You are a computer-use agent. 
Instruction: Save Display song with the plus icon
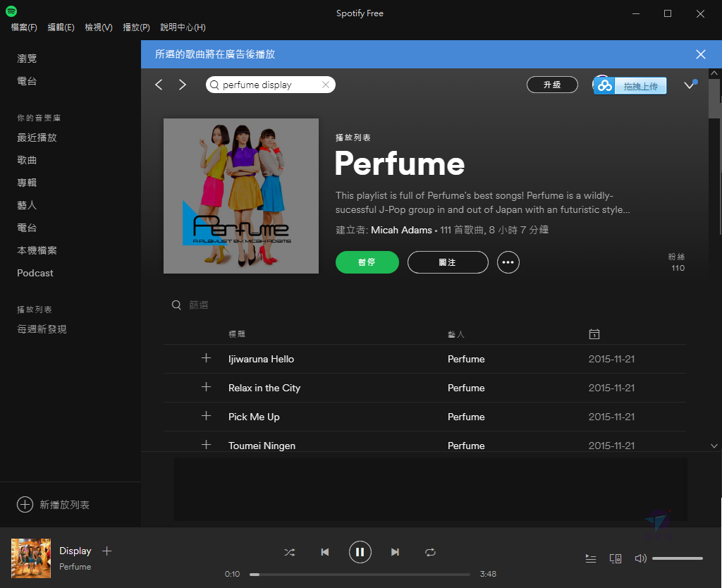pos(107,551)
